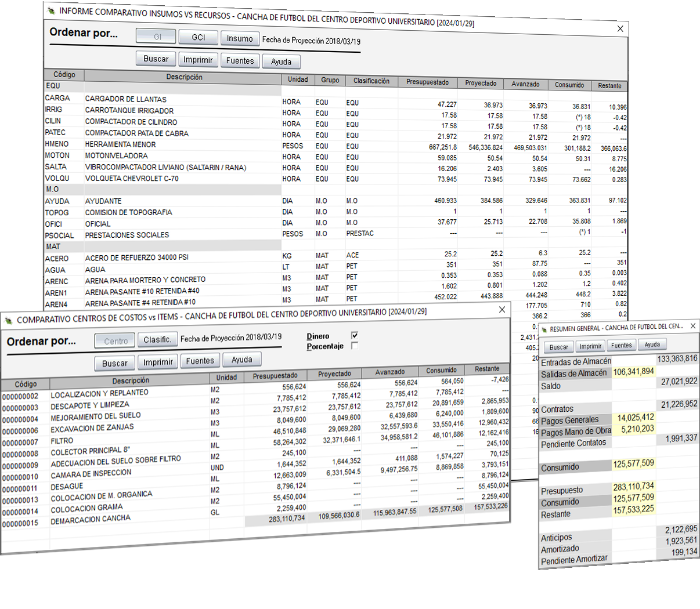Viewport: 700px width, 609px height.
Task: Open Fuentes in Centros de Costos window
Action: [200, 361]
